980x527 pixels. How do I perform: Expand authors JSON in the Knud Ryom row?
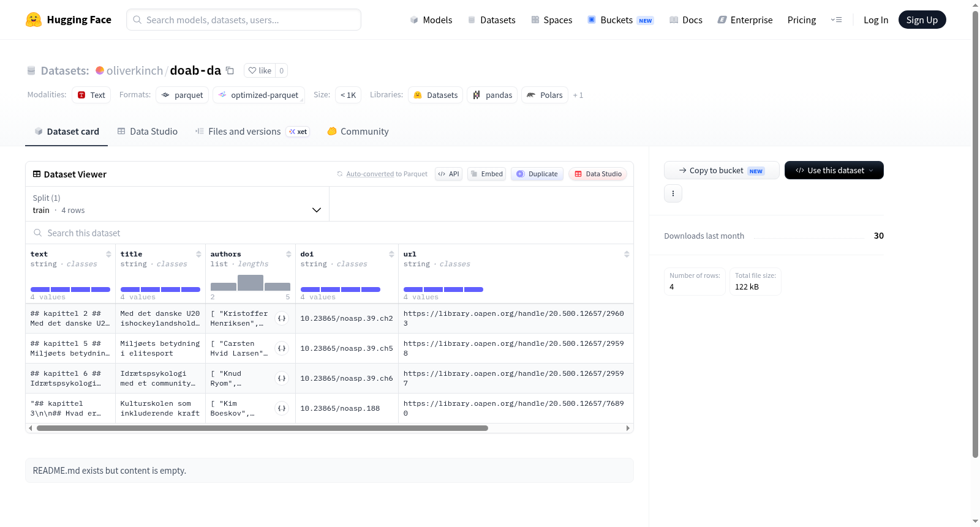pos(282,378)
